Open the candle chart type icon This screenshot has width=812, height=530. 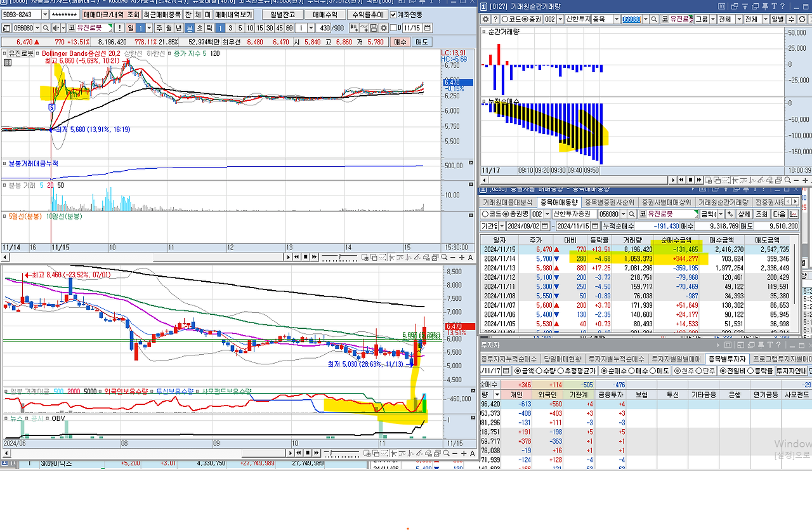pos(354,28)
